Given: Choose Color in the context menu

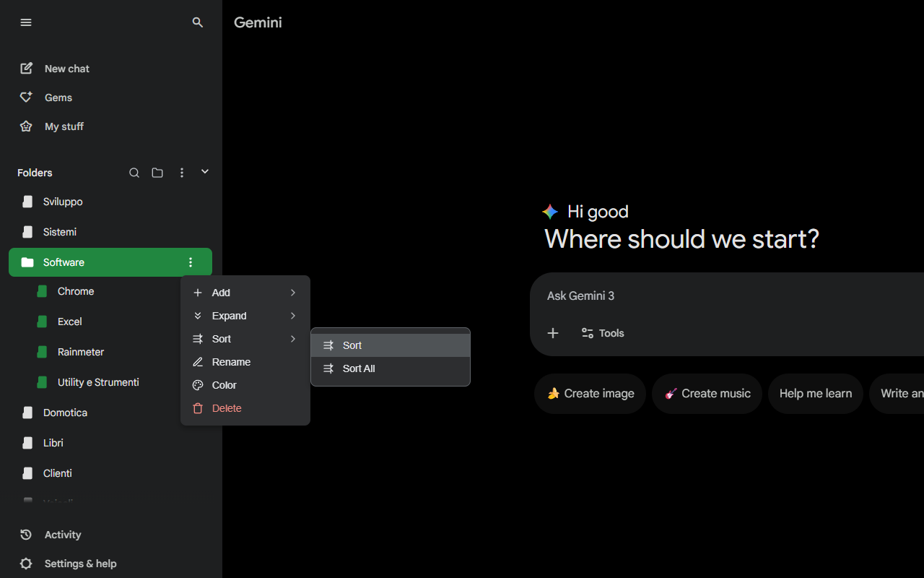Looking at the screenshot, I should tap(245, 385).
